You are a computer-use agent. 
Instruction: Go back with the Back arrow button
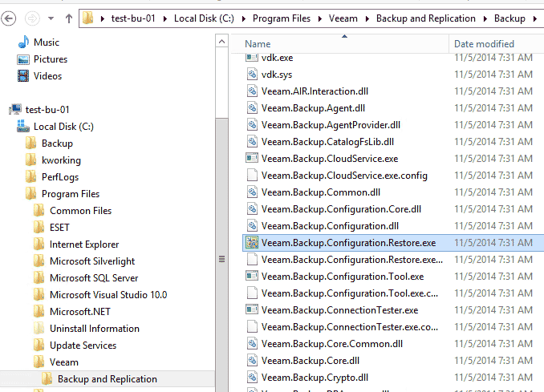tap(8, 18)
